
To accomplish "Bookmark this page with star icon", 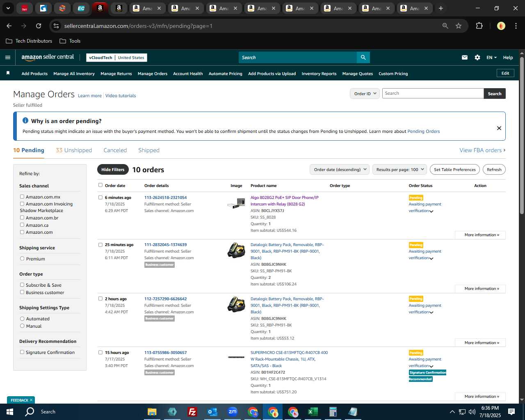I will (459, 26).
